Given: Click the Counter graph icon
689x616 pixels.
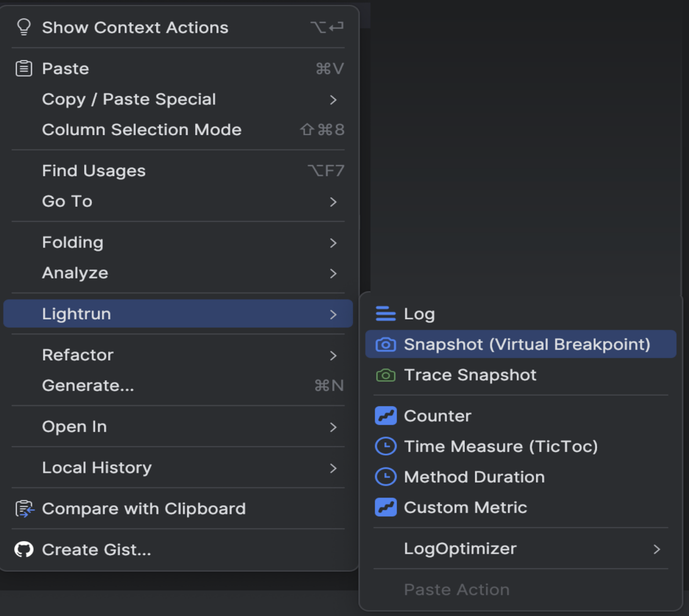Looking at the screenshot, I should [x=385, y=416].
